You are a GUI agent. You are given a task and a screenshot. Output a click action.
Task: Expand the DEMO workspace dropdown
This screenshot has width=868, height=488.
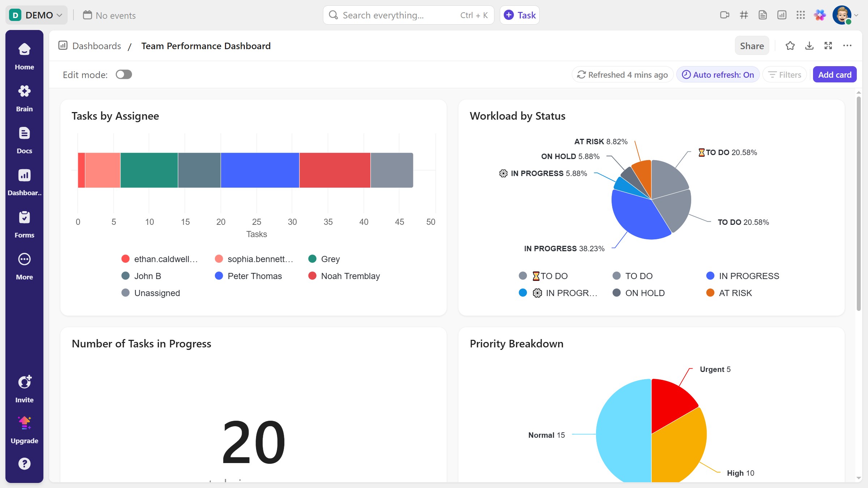(36, 15)
